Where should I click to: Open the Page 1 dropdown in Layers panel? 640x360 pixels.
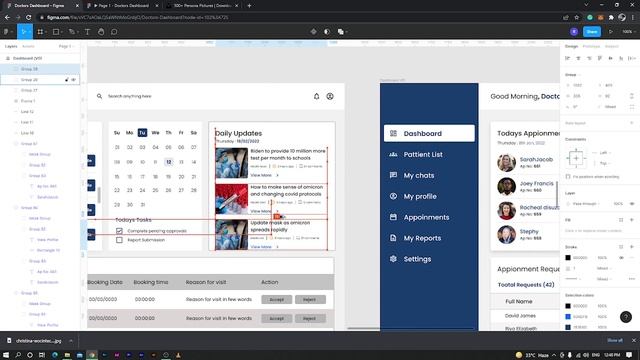[x=66, y=47]
